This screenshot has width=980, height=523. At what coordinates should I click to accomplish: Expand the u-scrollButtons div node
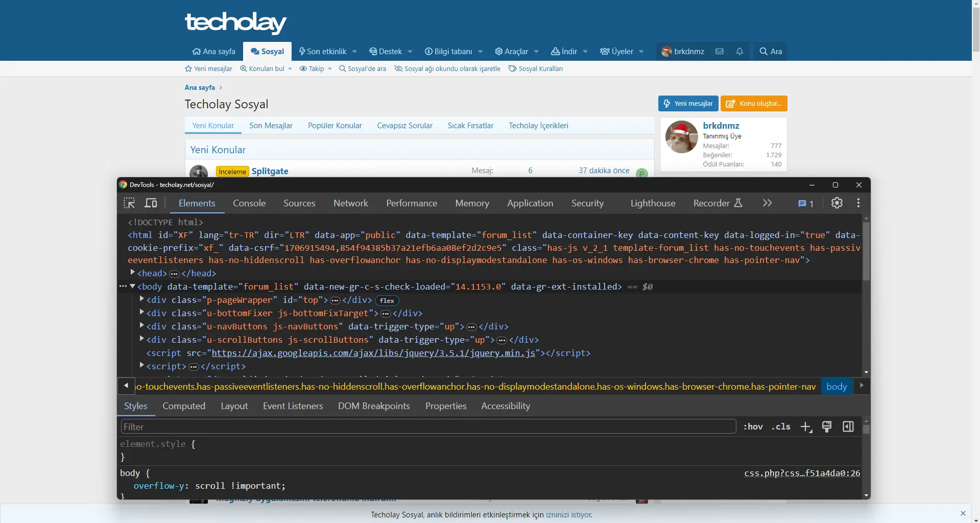142,339
